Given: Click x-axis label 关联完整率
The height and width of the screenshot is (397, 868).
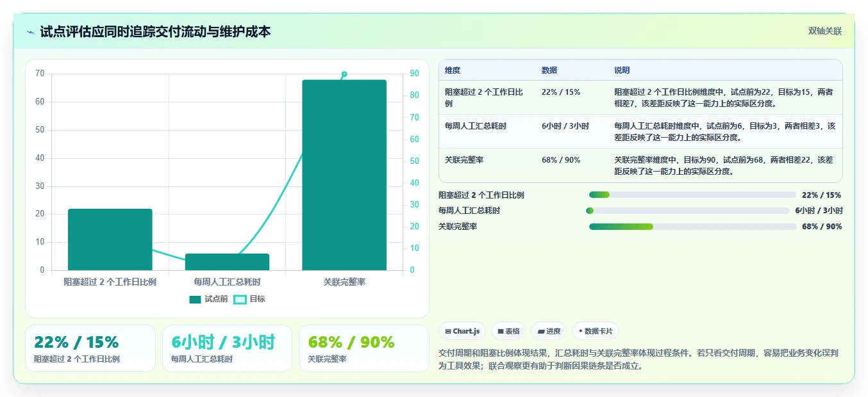Looking at the screenshot, I should [344, 282].
